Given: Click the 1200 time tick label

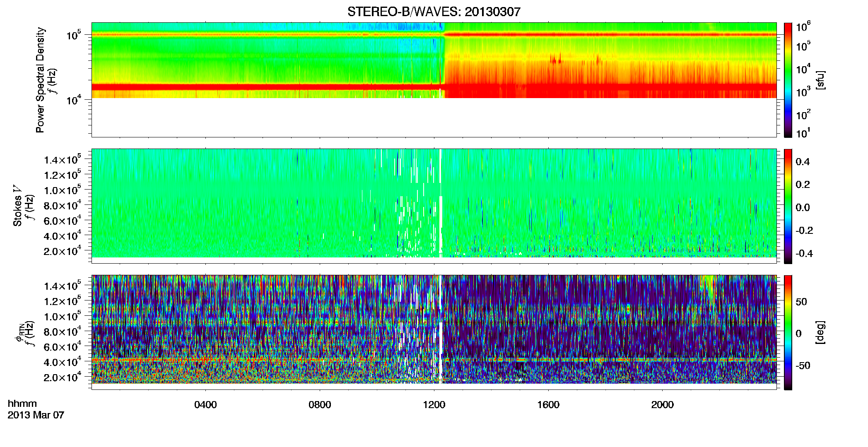Looking at the screenshot, I should (x=434, y=404).
